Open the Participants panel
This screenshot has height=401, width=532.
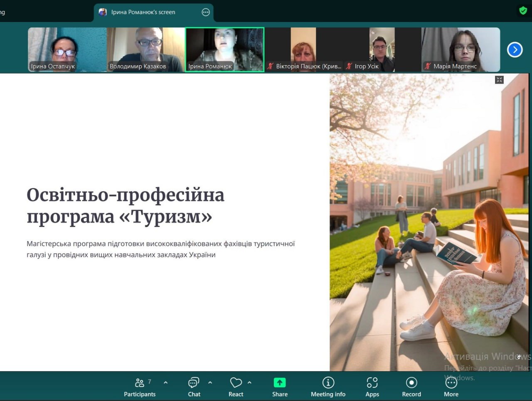click(x=140, y=387)
